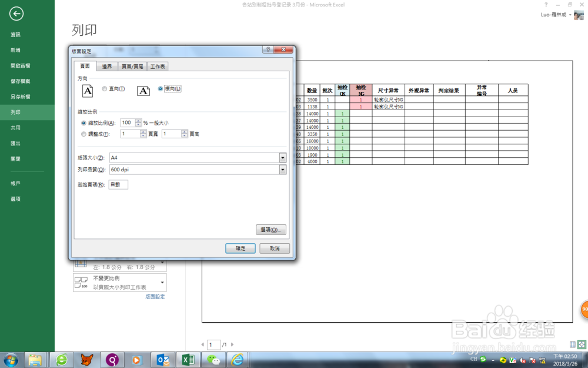Open Internet Explorer from taskbar
The height and width of the screenshot is (368, 588).
[x=238, y=360]
